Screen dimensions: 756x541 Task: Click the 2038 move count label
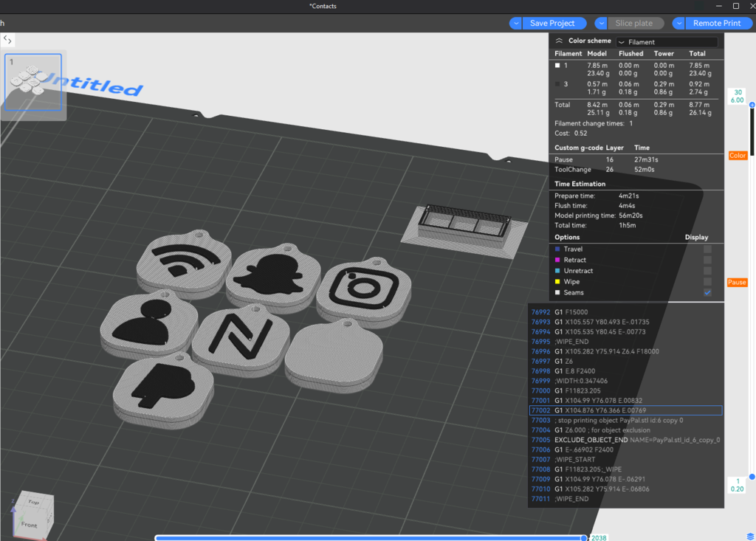pos(599,537)
